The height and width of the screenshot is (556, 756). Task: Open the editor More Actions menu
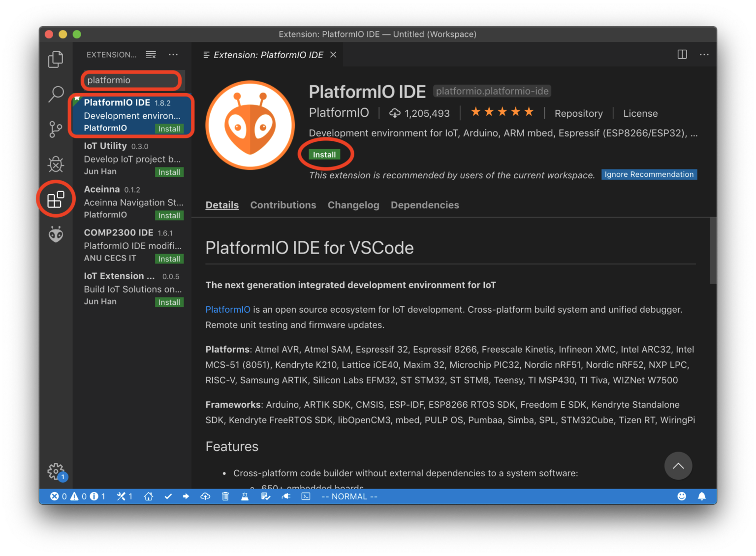704,55
